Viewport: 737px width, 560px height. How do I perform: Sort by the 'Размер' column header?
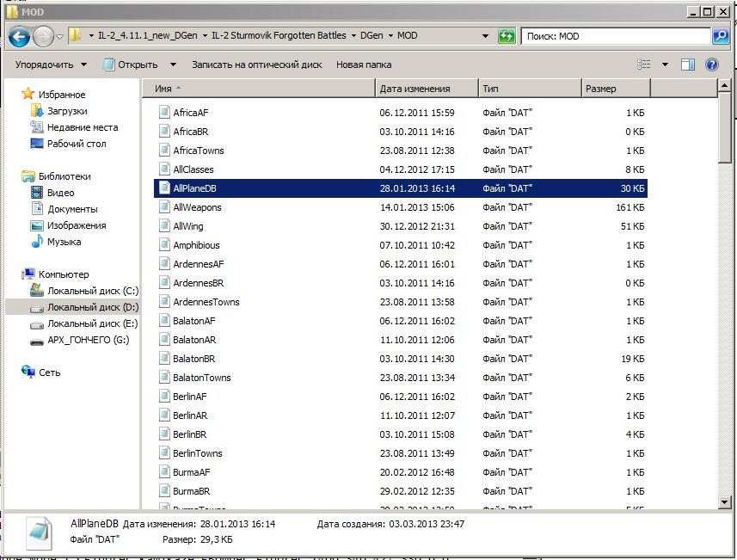pos(616,89)
